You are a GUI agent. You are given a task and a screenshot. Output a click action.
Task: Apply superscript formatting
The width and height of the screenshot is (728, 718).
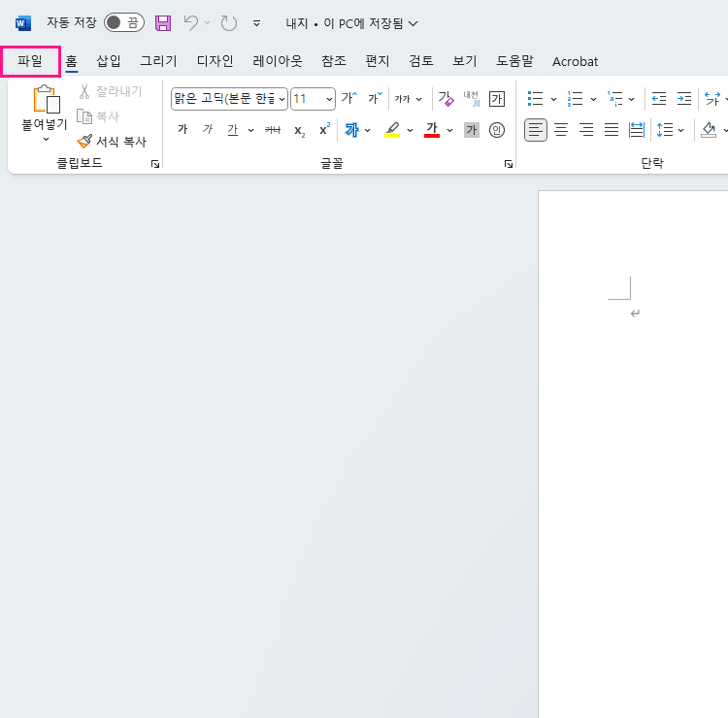pos(324,129)
